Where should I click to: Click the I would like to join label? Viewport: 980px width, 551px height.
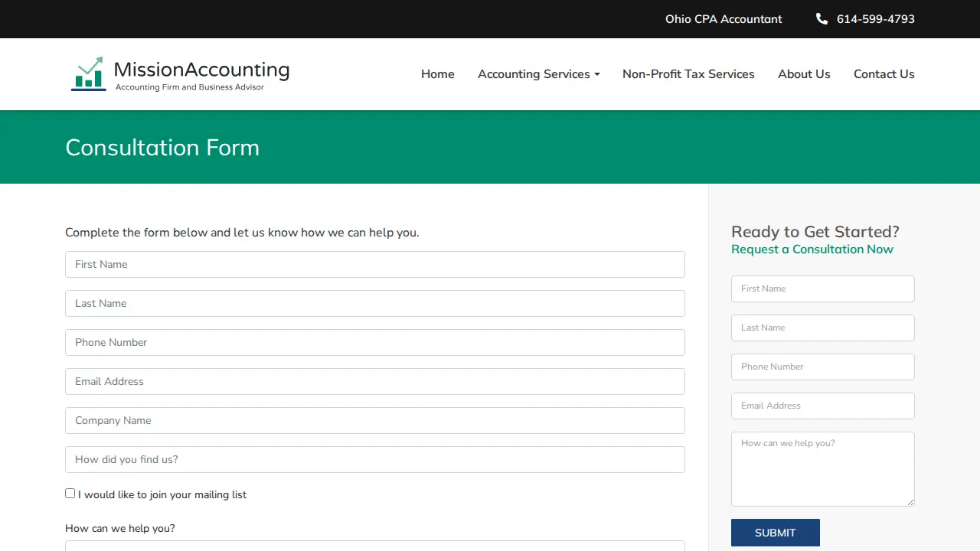162,495
